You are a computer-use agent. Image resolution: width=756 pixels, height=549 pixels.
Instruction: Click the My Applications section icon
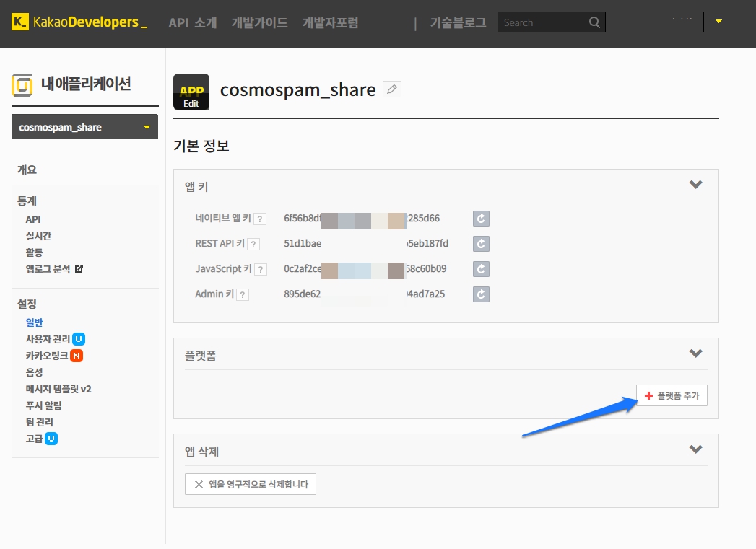(x=22, y=84)
